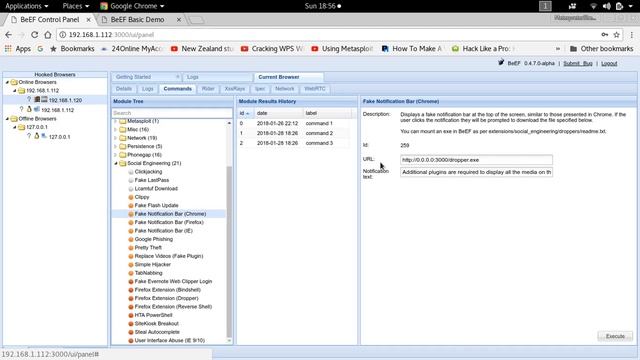Expand the Phonegap (16) folder

[x=116, y=155]
